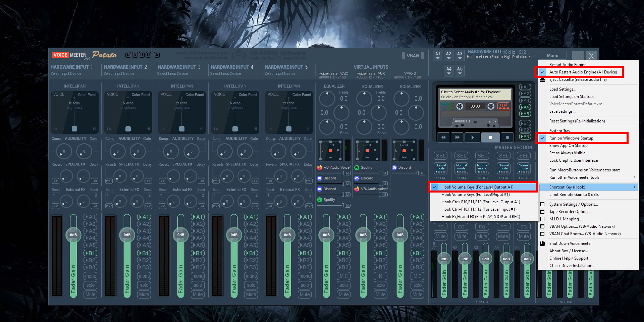Click Limit Remote Gain to 0 dBfs
The height and width of the screenshot is (322, 644).
tap(574, 195)
